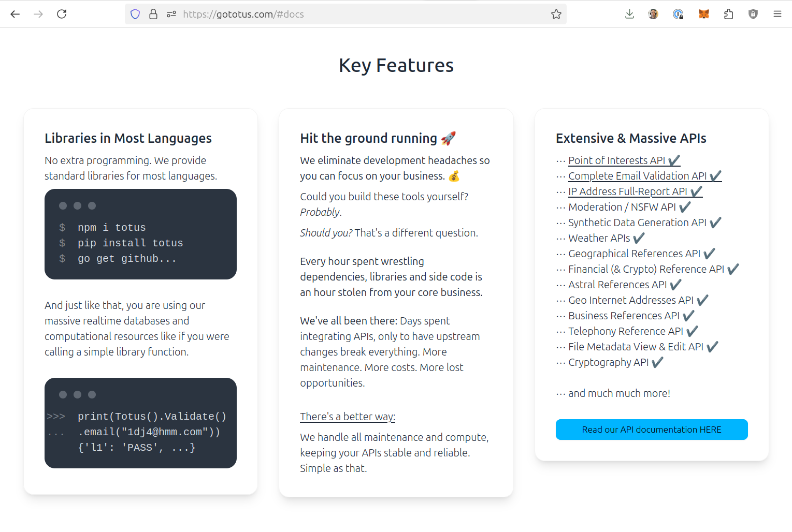Click the 'npm i totus' command line
The height and width of the screenshot is (532, 792).
[x=111, y=228]
